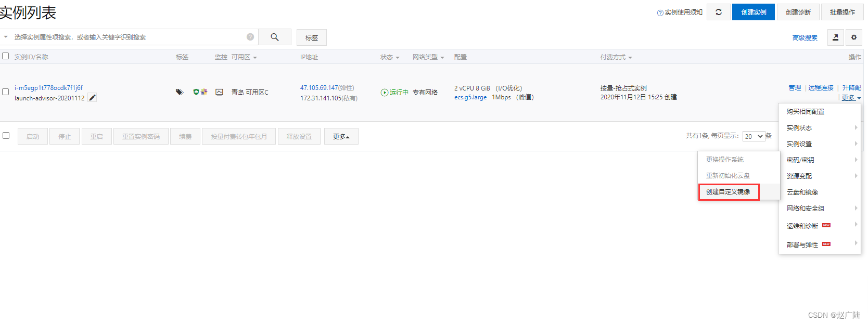Click the export/download list icon
The width and height of the screenshot is (868, 324).
(836, 37)
